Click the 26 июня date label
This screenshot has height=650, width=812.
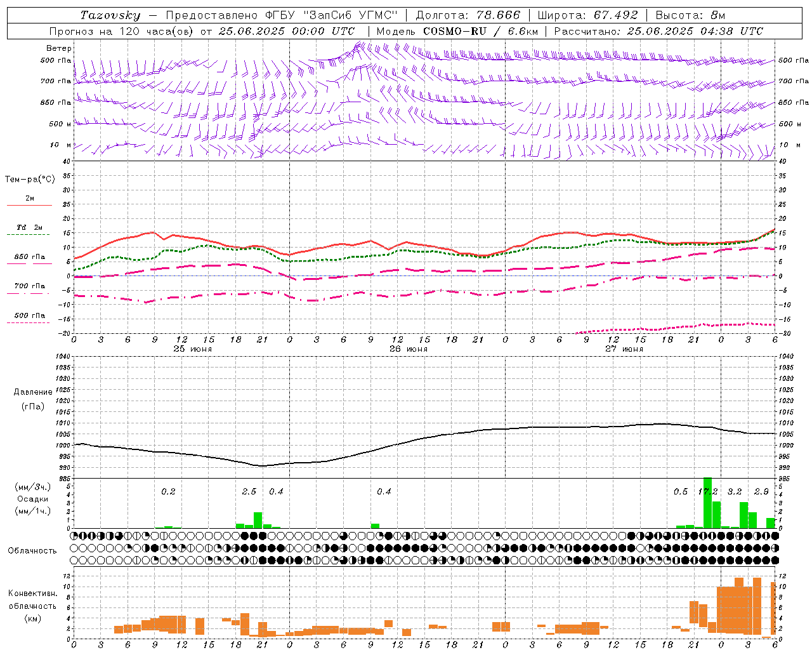pyautogui.click(x=409, y=349)
